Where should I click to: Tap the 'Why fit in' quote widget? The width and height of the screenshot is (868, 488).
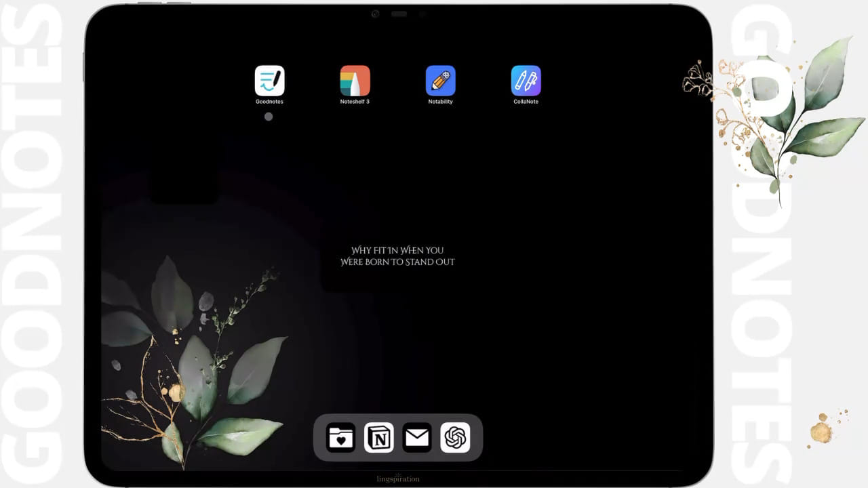coord(397,256)
